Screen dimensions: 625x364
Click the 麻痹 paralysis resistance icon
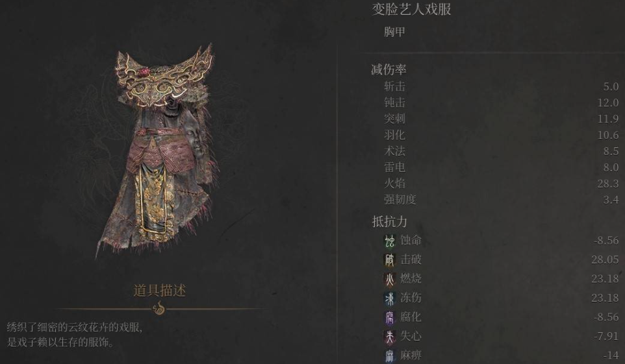(x=389, y=355)
